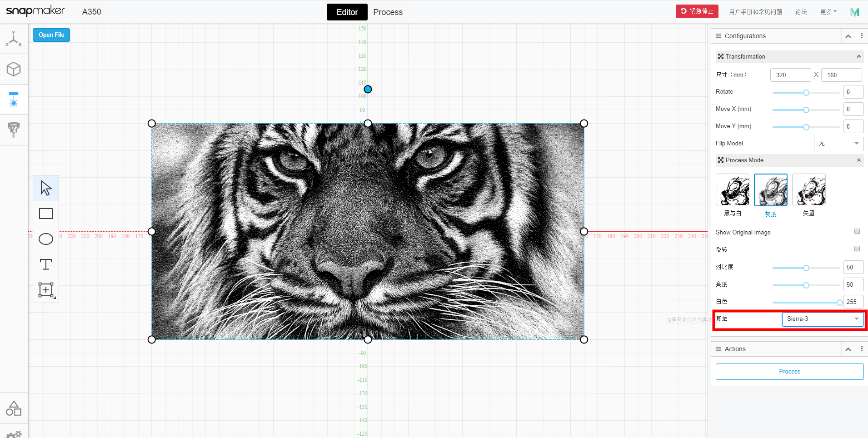The image size is (868, 438).
Task: Open the shapes case library icon
Action: [14, 408]
